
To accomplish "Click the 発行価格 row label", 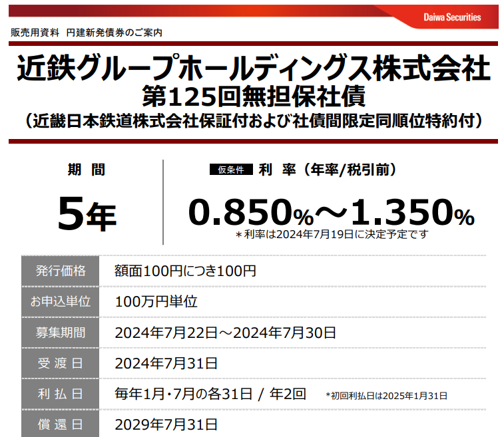I will click(x=61, y=271).
